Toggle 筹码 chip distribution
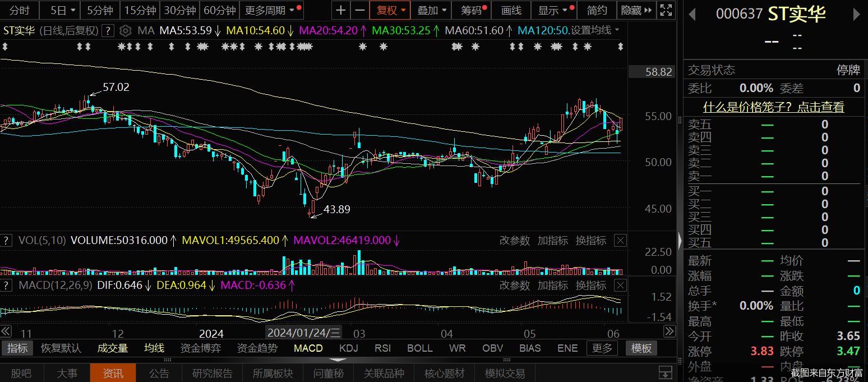 (473, 10)
